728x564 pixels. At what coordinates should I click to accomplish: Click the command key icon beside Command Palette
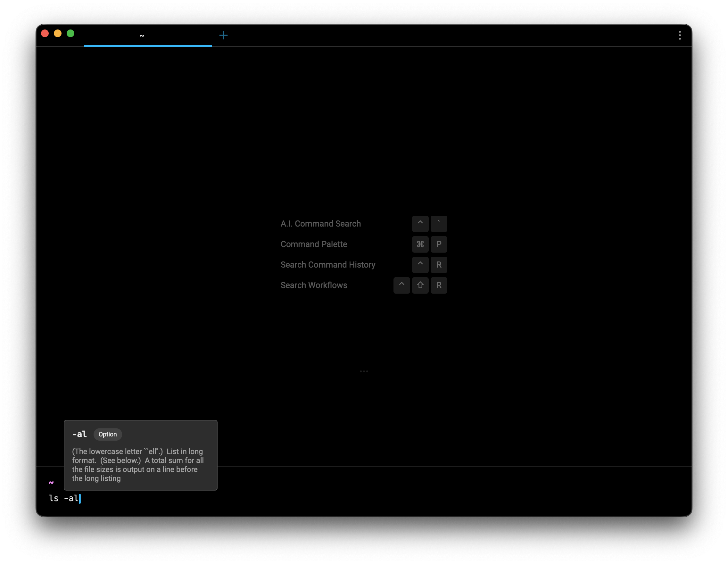tap(420, 244)
